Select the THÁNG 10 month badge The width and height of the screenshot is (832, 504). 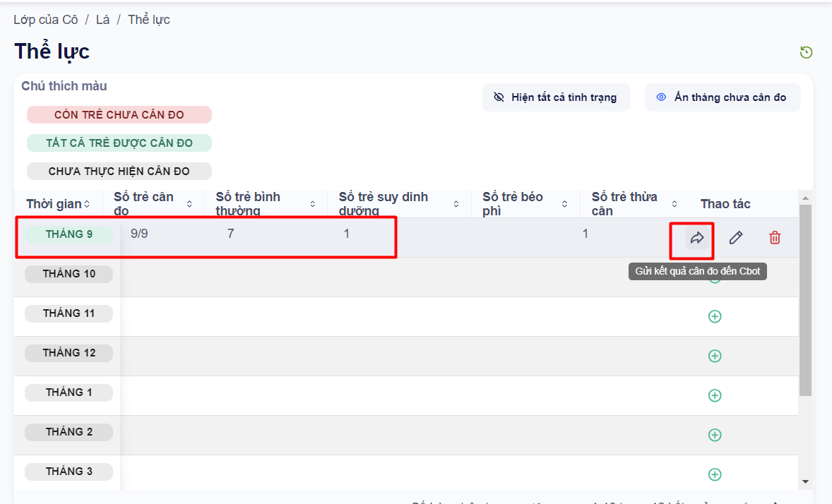click(x=69, y=274)
